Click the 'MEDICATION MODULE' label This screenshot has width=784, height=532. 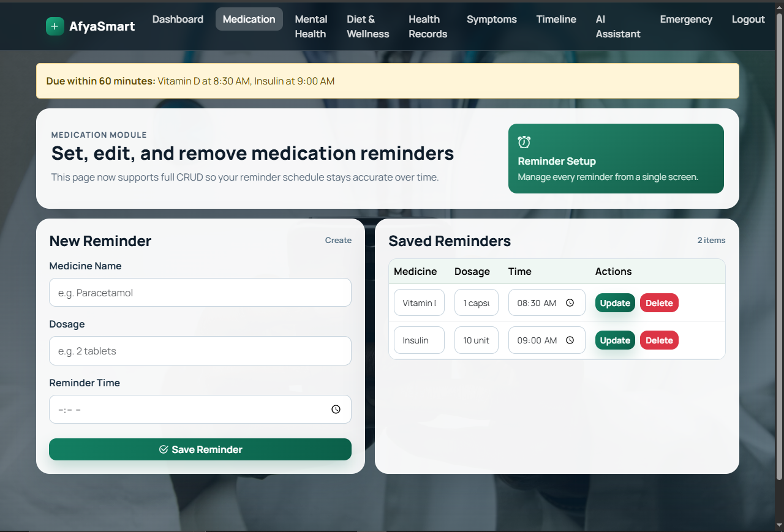click(99, 135)
